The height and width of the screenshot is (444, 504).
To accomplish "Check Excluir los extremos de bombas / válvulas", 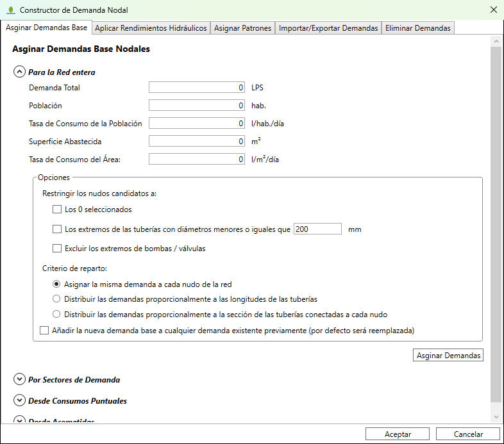I will tap(57, 249).
